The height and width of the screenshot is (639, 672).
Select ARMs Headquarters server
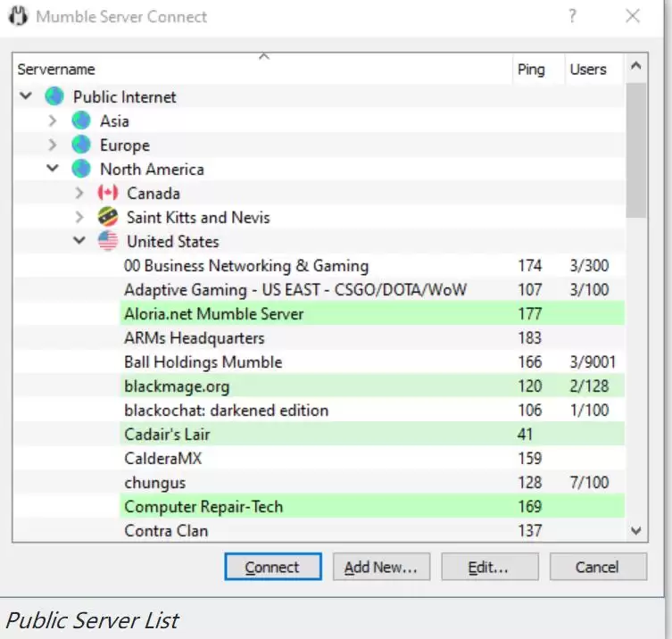pos(372,337)
